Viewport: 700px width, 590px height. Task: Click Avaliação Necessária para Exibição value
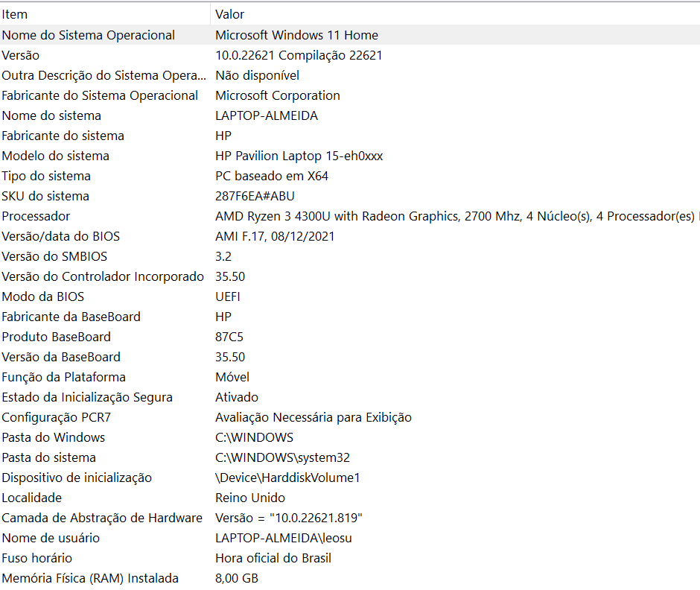314,416
